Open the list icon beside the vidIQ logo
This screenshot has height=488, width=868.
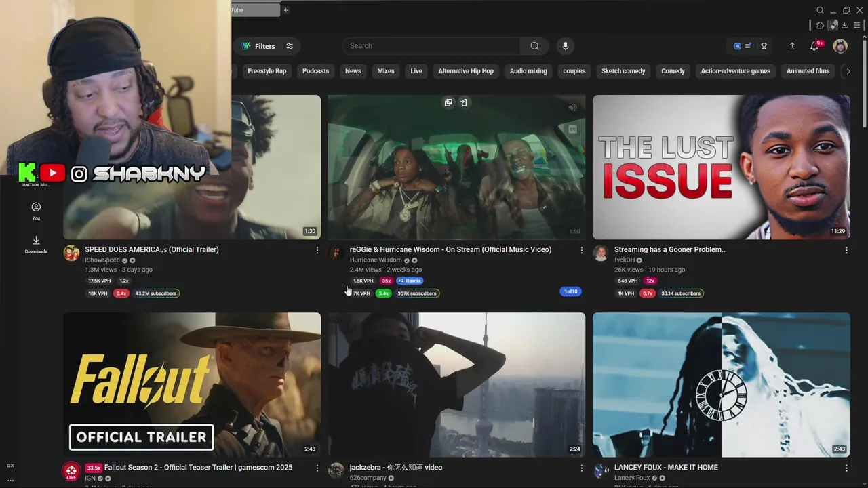point(748,46)
